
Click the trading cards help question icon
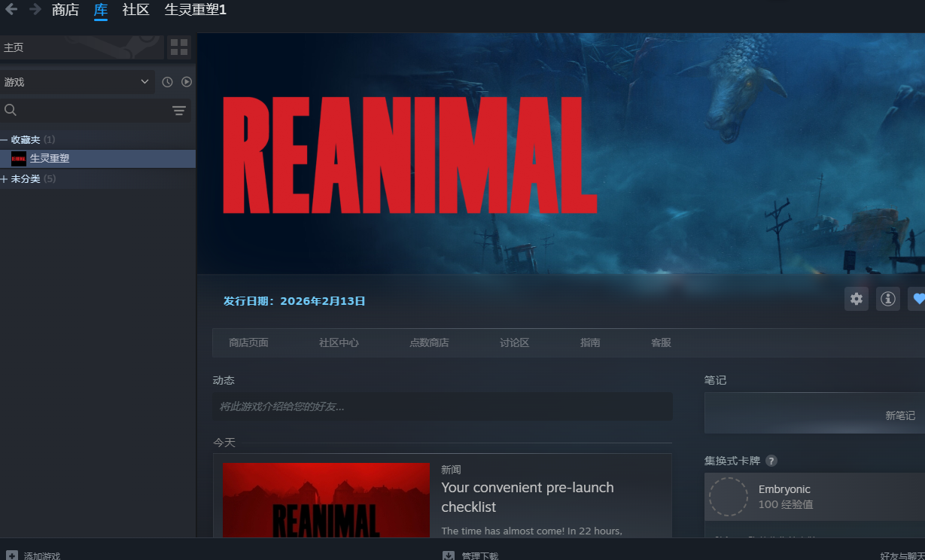(x=771, y=461)
